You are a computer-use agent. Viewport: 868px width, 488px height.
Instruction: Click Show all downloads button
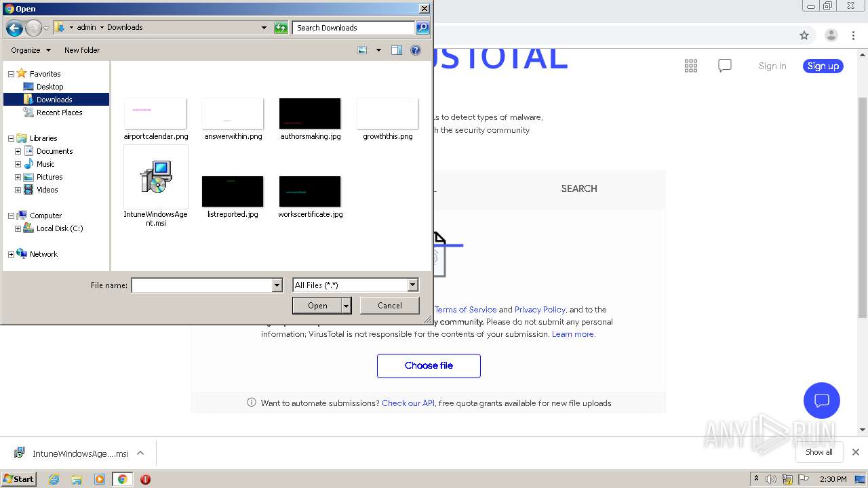pyautogui.click(x=819, y=452)
